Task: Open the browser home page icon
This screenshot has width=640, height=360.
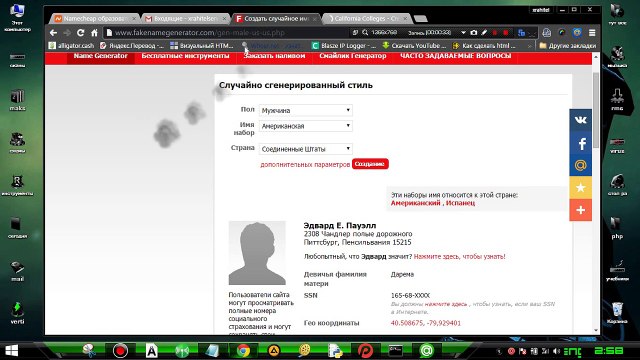Action: point(94,33)
